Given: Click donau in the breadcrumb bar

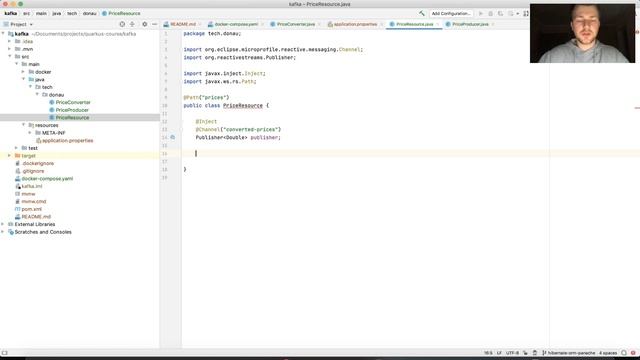Looking at the screenshot, I should [89, 13].
